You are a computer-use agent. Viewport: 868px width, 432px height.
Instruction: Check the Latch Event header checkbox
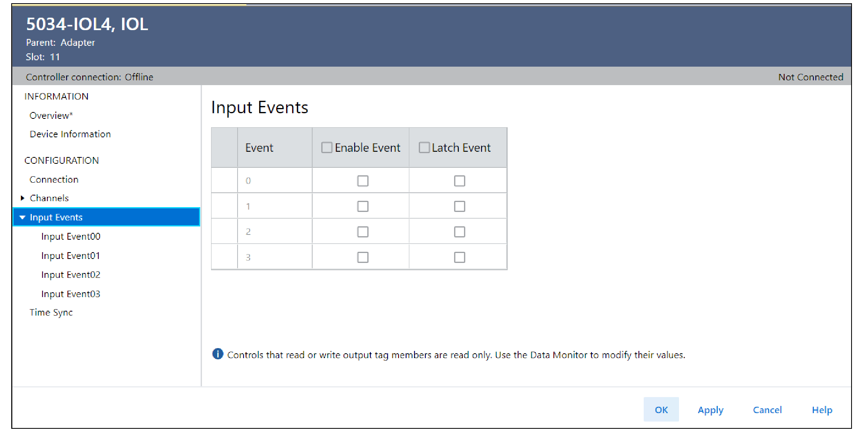pos(424,148)
